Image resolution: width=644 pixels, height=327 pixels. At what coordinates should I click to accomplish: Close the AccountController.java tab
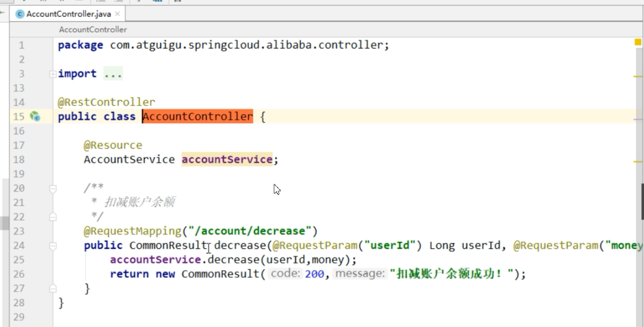pos(118,14)
